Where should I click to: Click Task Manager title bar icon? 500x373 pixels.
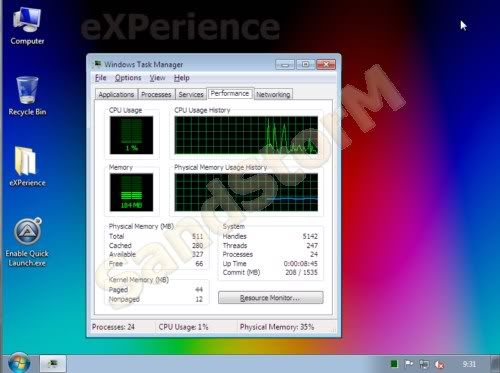pyautogui.click(x=98, y=64)
